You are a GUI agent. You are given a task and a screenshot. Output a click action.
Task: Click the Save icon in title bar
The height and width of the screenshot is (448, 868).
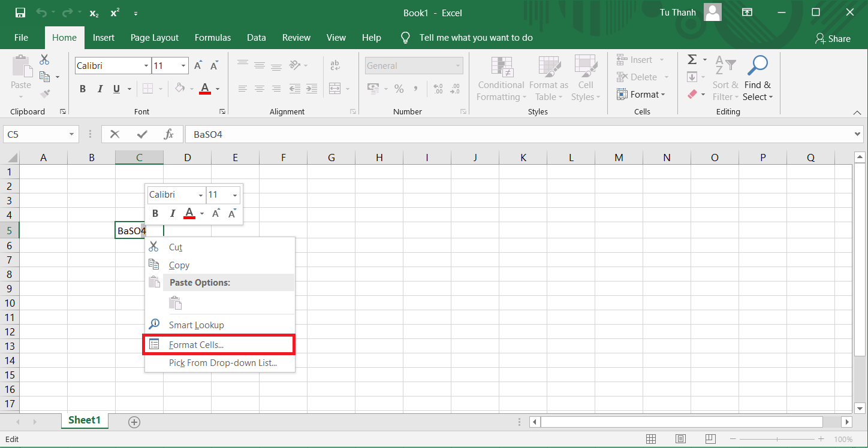[20, 13]
